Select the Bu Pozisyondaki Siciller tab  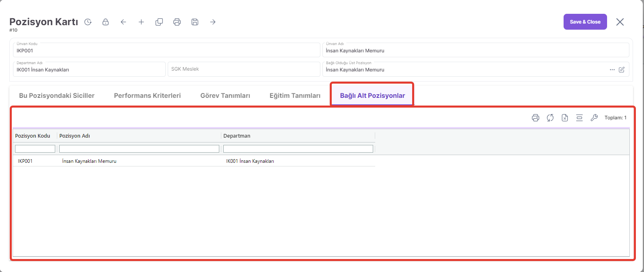57,96
